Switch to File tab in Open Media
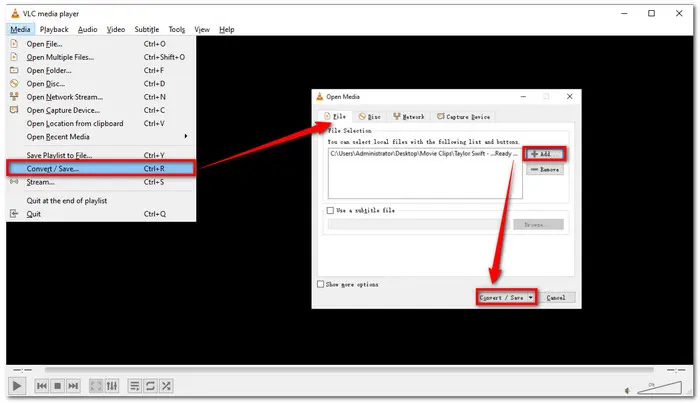Viewport: 700px width, 403px height. [x=335, y=116]
